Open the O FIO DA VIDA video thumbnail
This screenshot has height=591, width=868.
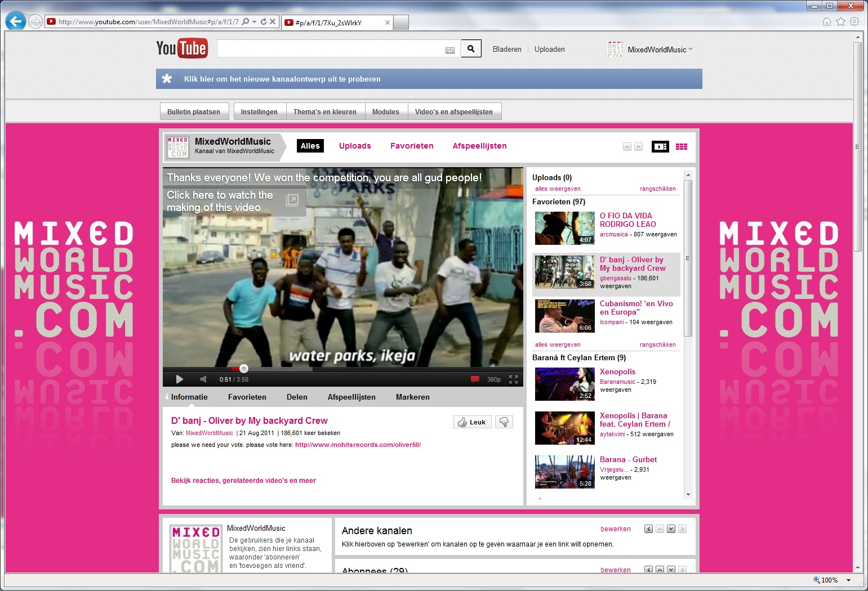point(564,228)
